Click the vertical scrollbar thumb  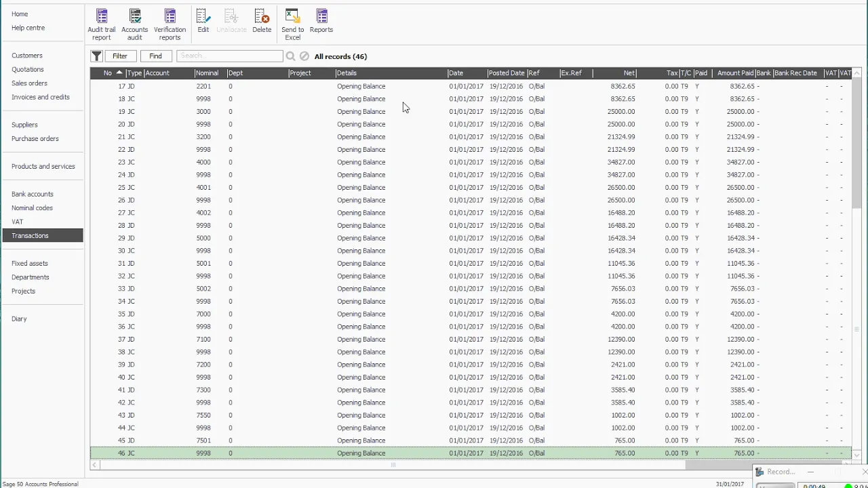[856, 142]
